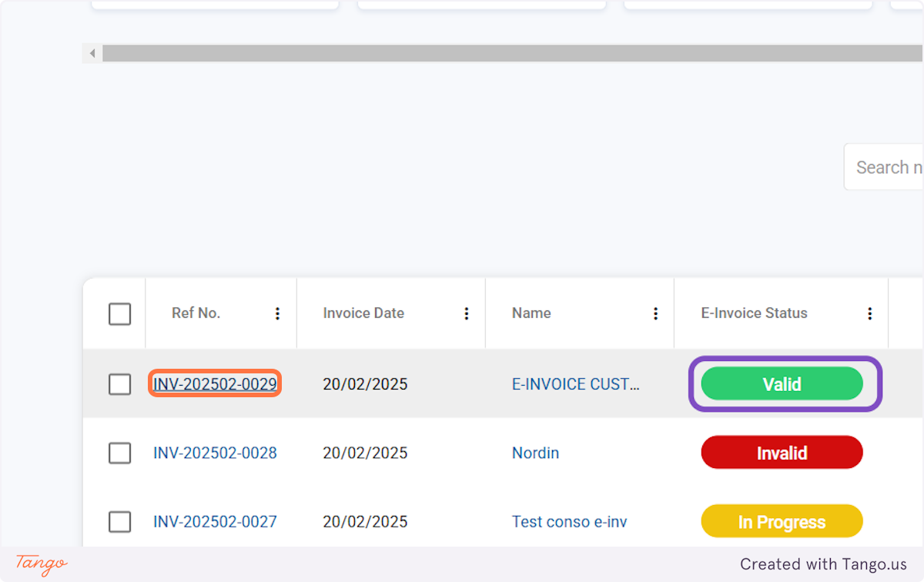Open the Invoice Date column options menu

point(467,313)
